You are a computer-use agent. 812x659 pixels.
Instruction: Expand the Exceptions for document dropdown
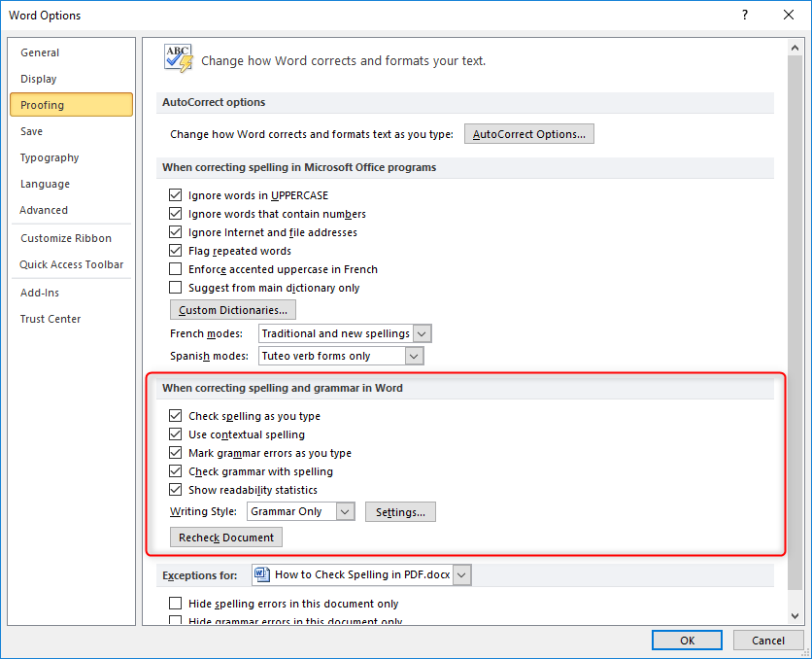[461, 575]
